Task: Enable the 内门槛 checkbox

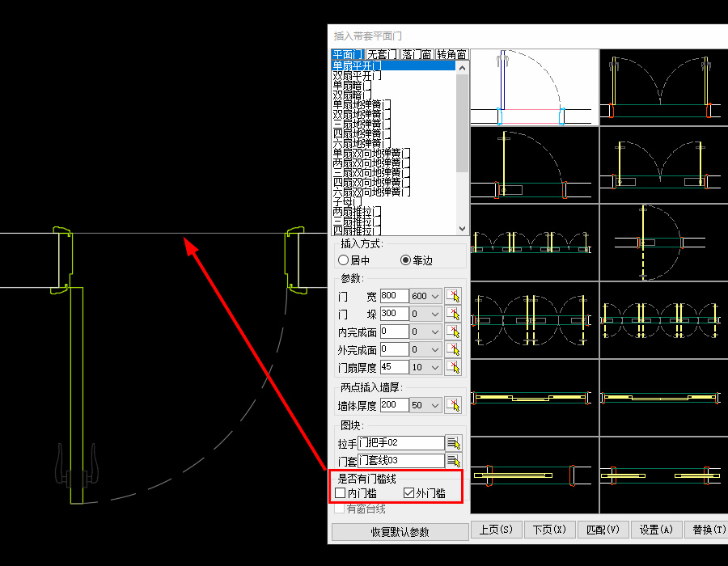Action: click(x=341, y=493)
